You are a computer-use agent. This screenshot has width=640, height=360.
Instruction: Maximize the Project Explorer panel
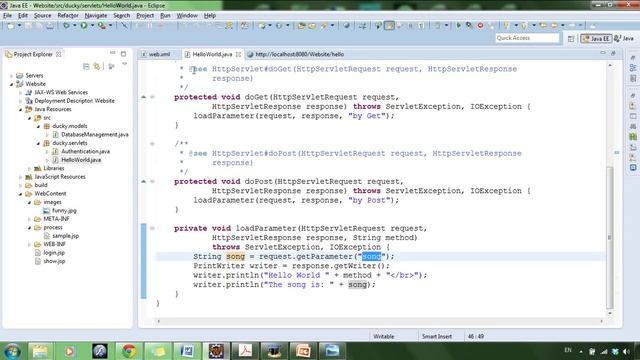pyautogui.click(x=123, y=53)
